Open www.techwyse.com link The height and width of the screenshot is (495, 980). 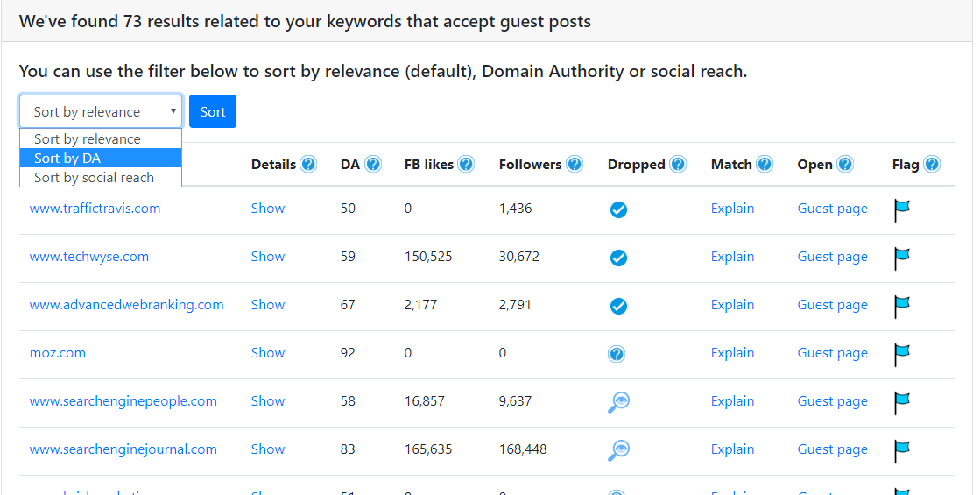[x=89, y=256]
